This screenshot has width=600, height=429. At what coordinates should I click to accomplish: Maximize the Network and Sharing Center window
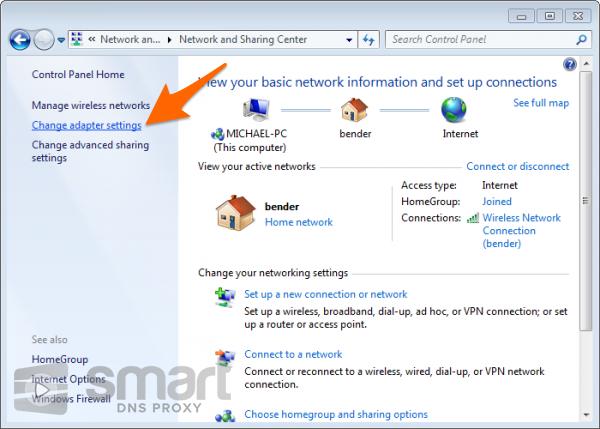(x=550, y=16)
